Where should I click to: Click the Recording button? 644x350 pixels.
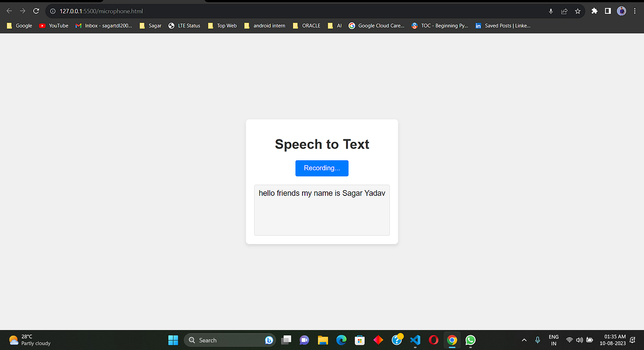coord(322,168)
